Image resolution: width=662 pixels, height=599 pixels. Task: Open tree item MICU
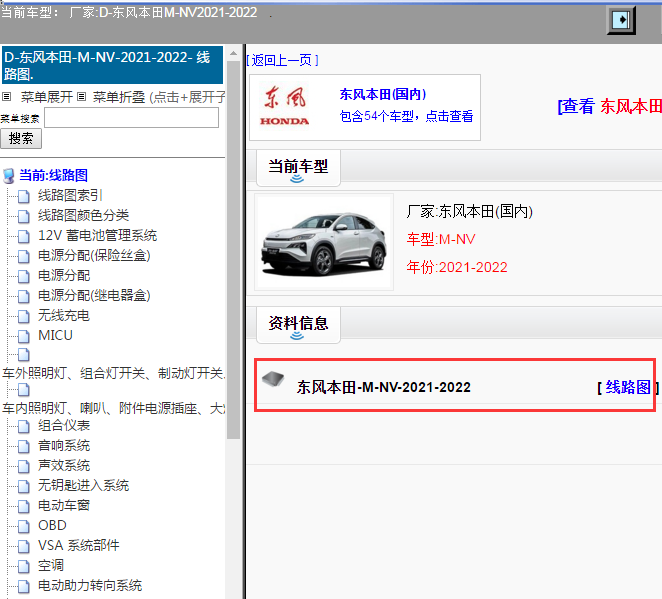[x=55, y=335]
